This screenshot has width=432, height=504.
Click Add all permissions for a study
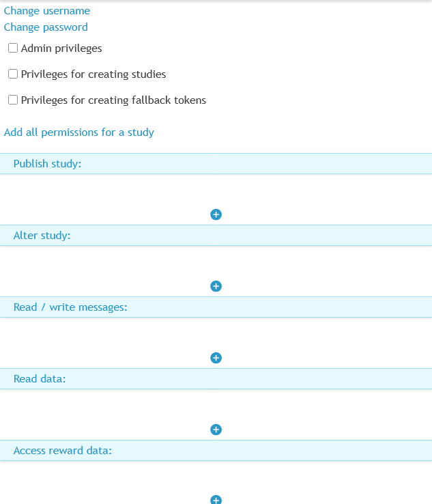click(x=79, y=132)
